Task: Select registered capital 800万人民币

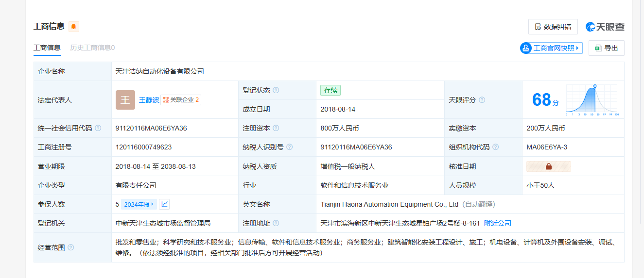Action: 340,128
